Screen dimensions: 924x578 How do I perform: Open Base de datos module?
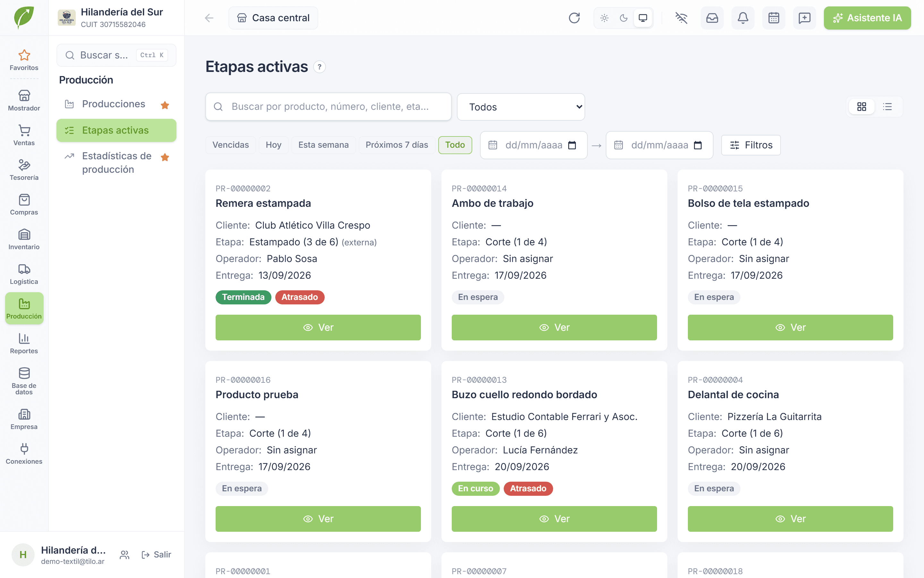[x=24, y=381]
